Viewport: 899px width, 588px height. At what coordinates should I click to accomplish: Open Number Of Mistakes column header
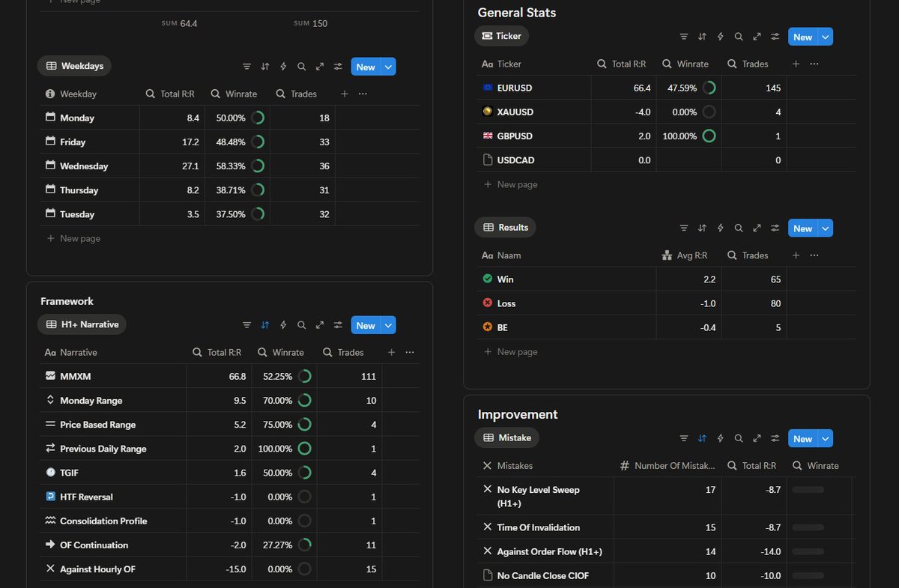point(668,465)
